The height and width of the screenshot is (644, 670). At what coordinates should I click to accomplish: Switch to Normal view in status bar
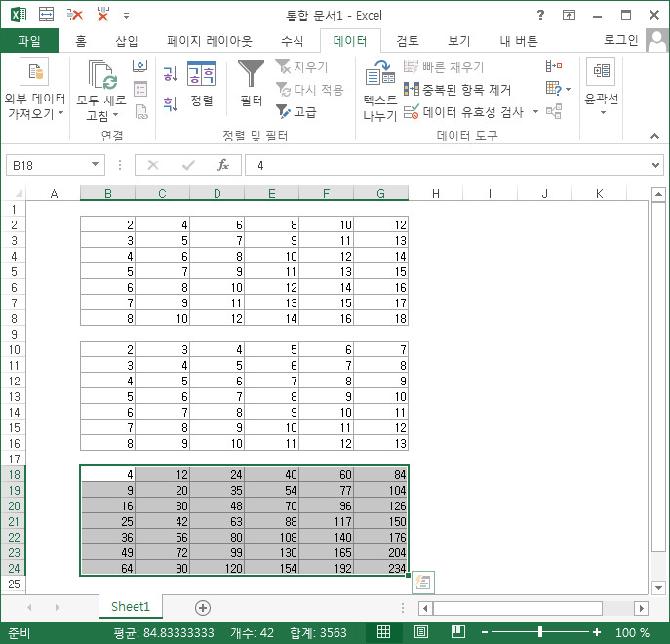click(x=383, y=632)
